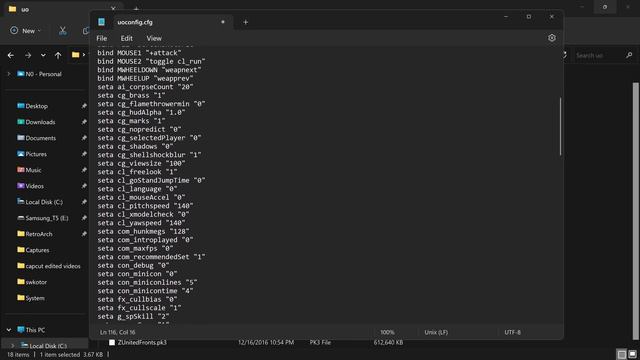Click Explorer window vertical scrollbar

pyautogui.click(x=636, y=210)
